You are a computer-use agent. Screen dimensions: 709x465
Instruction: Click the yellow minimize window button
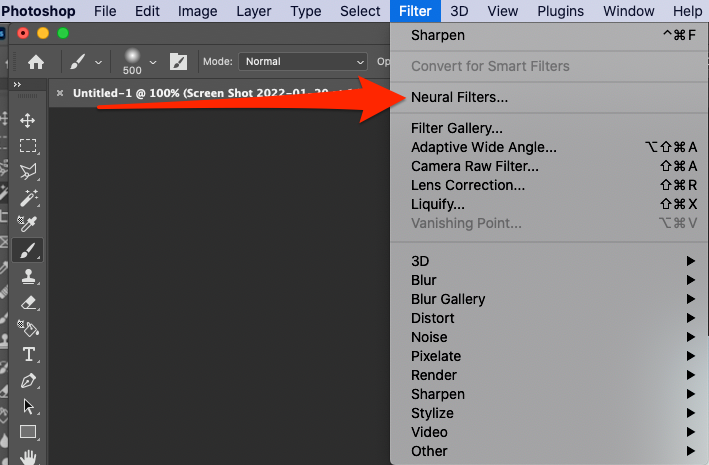tap(43, 33)
